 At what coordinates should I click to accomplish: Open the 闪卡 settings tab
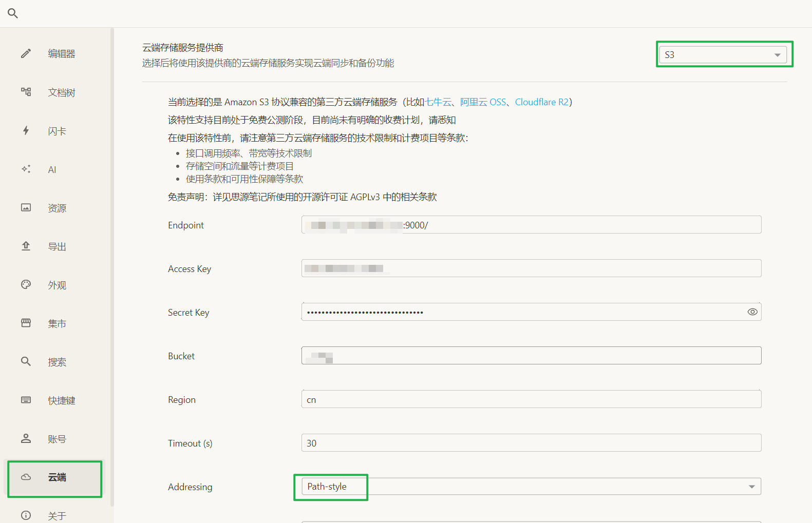click(x=54, y=130)
